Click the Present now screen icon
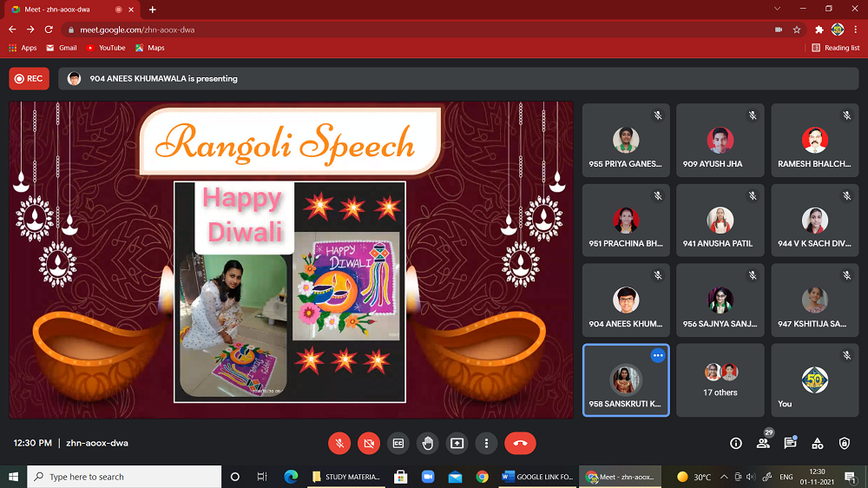 click(x=457, y=443)
